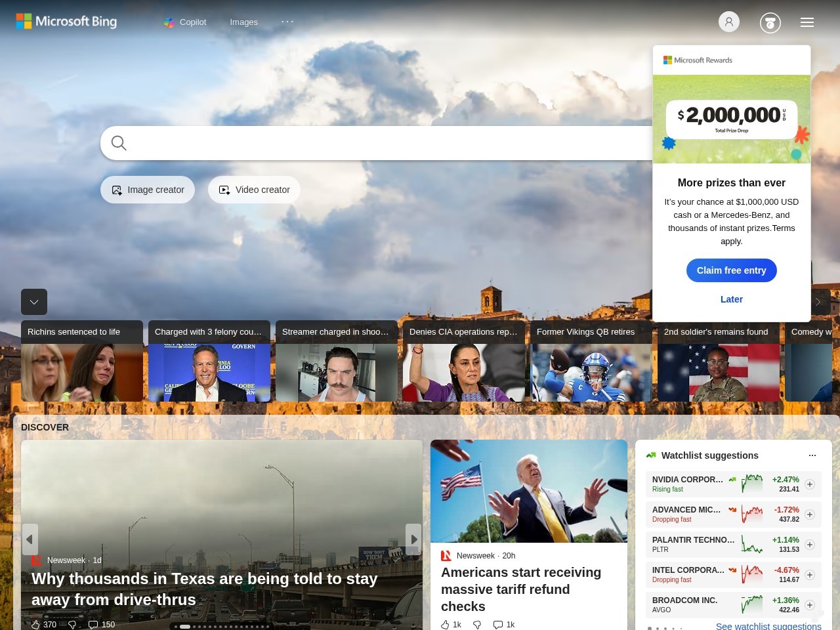This screenshot has width=840, height=630.
Task: Open the tariff refund story photo
Action: point(529,491)
